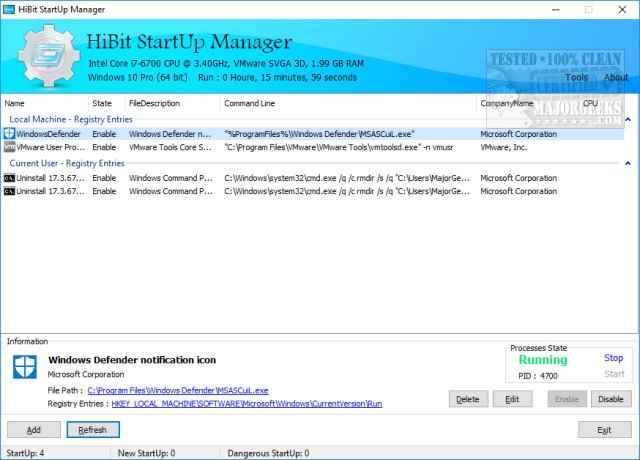This screenshot has width=640, height=460.
Task: Click the Add button
Action: point(34,430)
